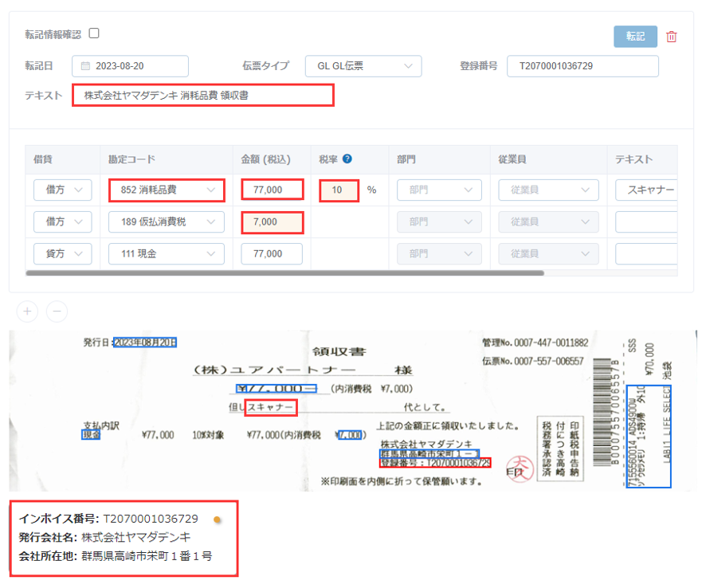Click the 税率 column header text
This screenshot has width=702, height=588.
pos(328,159)
